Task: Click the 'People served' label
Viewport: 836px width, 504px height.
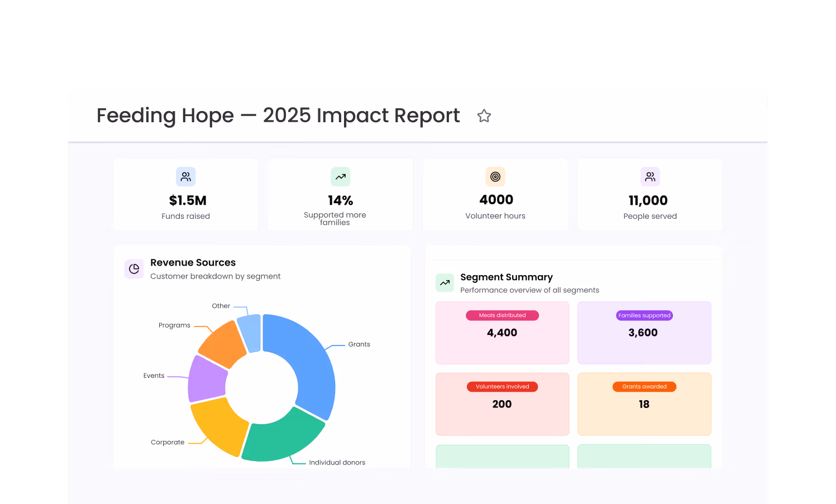Action: (650, 216)
